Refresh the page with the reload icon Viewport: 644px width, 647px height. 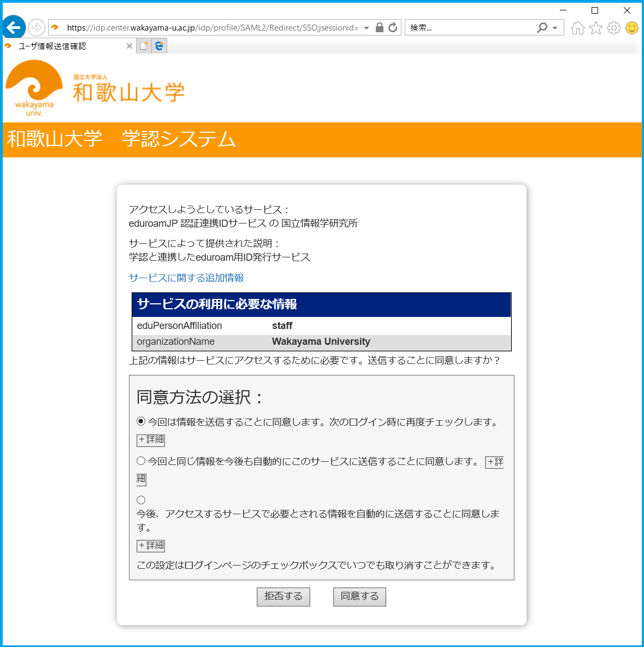[x=393, y=28]
